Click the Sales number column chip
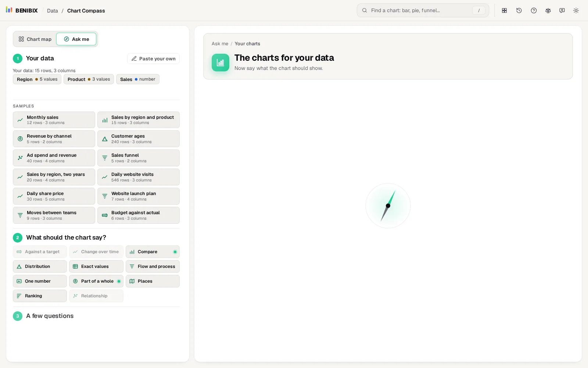 point(137,79)
